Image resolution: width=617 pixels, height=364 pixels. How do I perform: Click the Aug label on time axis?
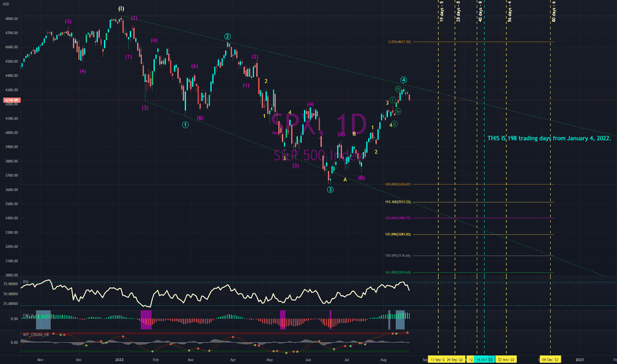pos(383,359)
